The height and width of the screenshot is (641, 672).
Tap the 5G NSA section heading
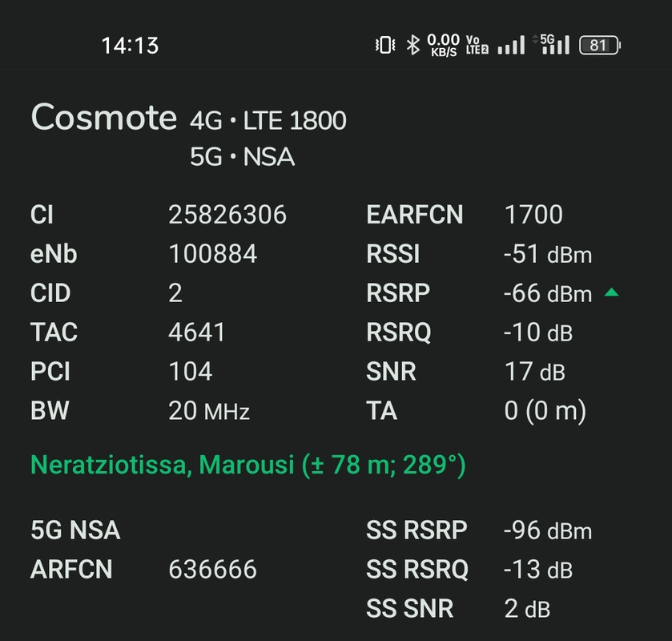75,530
